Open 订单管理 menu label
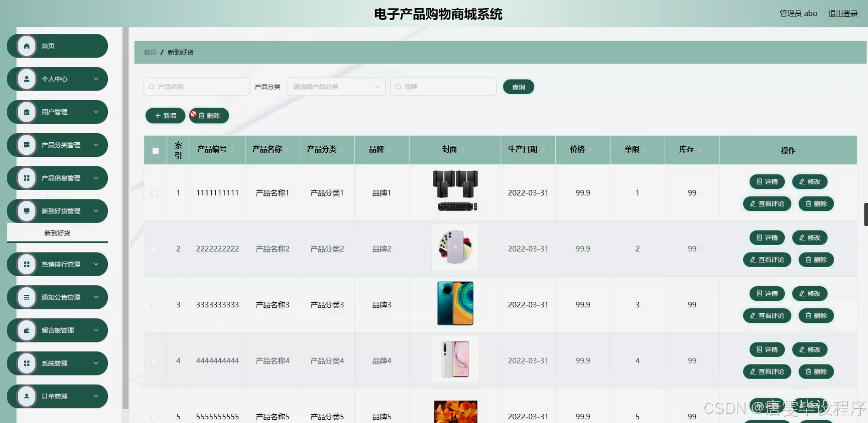The width and height of the screenshot is (868, 423). [x=54, y=396]
